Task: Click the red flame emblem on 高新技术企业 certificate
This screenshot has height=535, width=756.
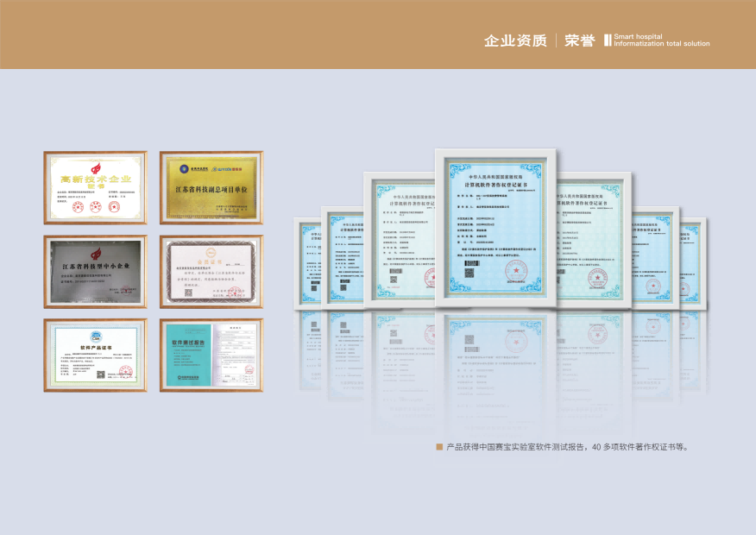Action: [x=96, y=167]
